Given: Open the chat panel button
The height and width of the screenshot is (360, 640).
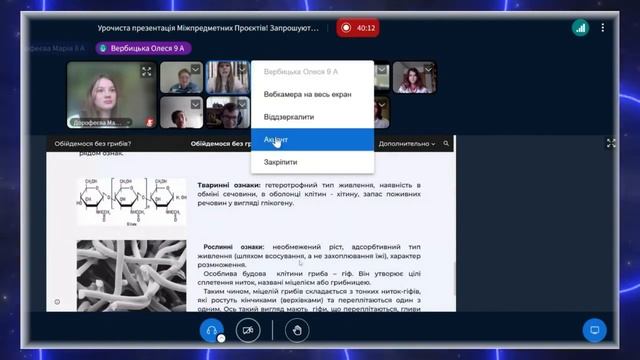Looking at the screenshot, I should click(x=594, y=330).
